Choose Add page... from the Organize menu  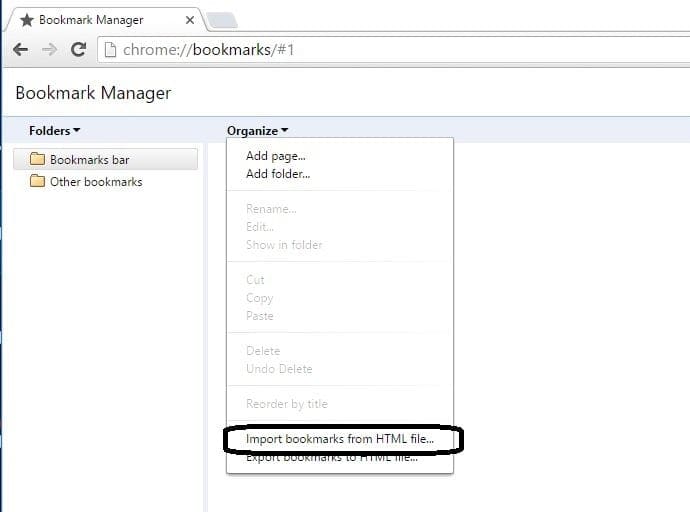tap(276, 156)
